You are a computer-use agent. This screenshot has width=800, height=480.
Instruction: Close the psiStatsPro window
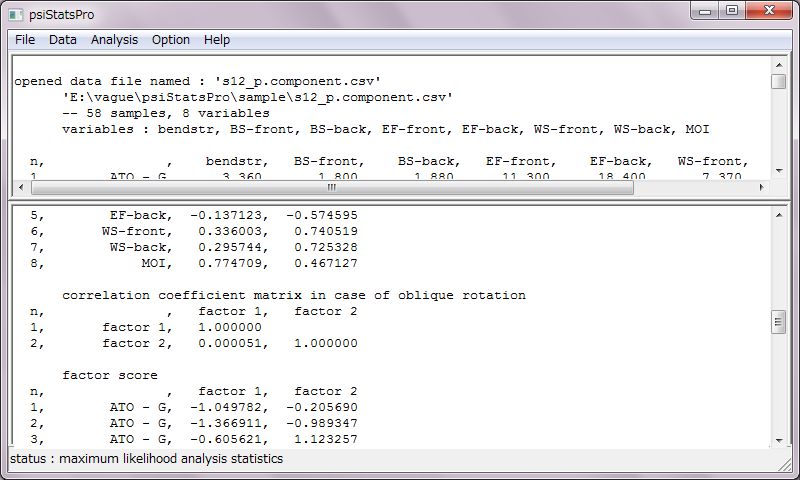[769, 11]
